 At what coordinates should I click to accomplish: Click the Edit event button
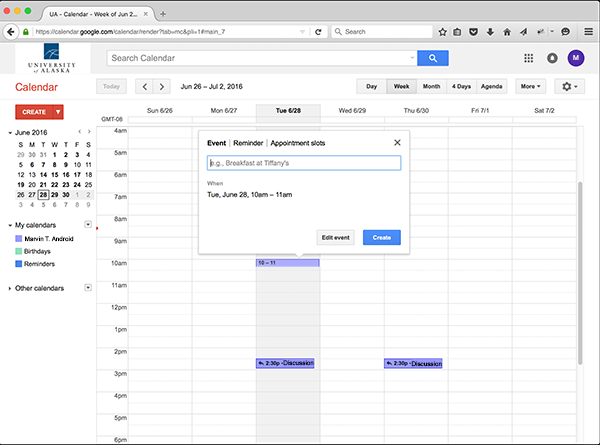coord(335,237)
